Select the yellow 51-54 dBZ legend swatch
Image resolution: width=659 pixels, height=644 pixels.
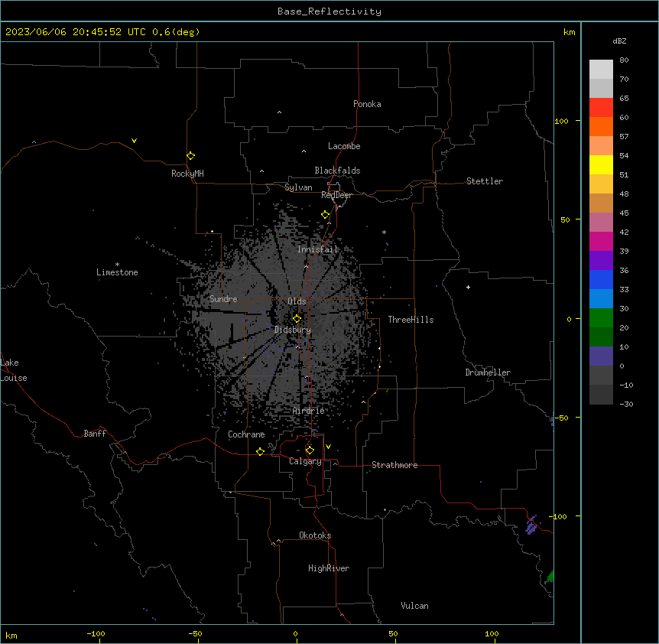pos(601,164)
